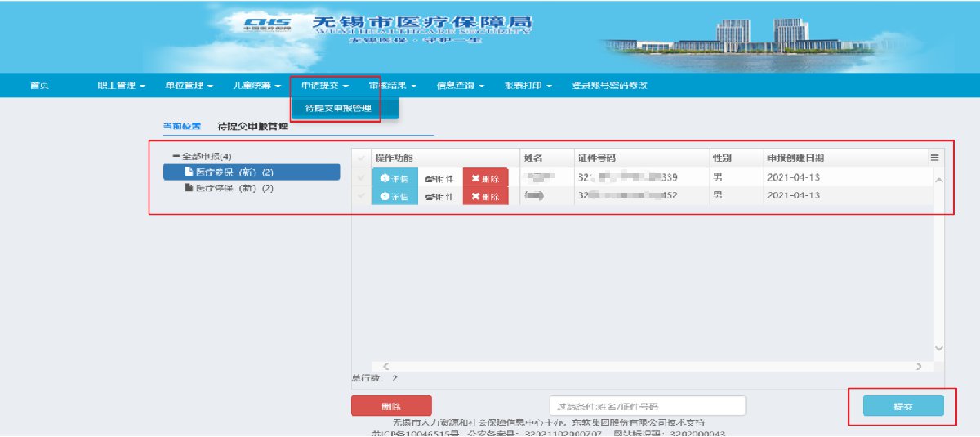This screenshot has width=980, height=437.
Task: Expand the 职工管理 dropdown menu
Action: (x=121, y=86)
